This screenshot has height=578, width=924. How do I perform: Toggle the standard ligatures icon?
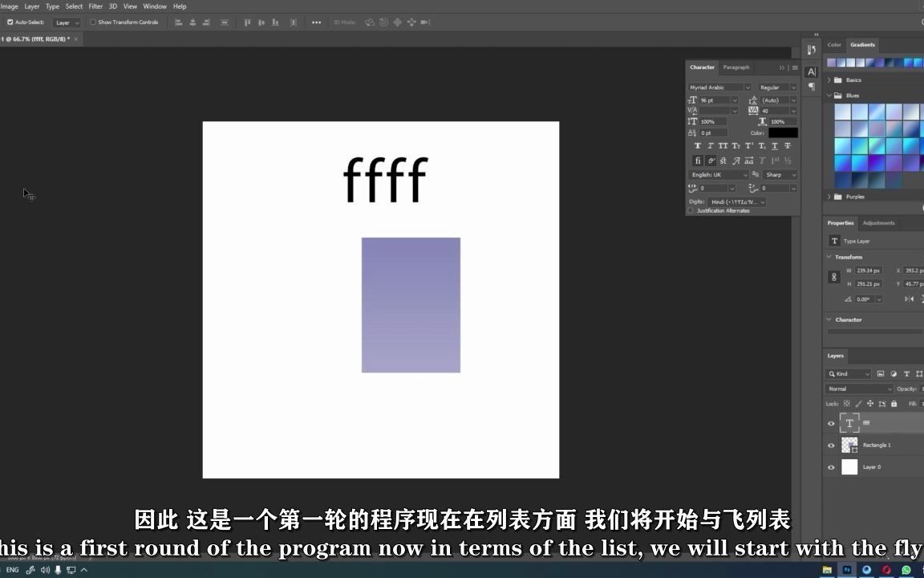point(698,160)
